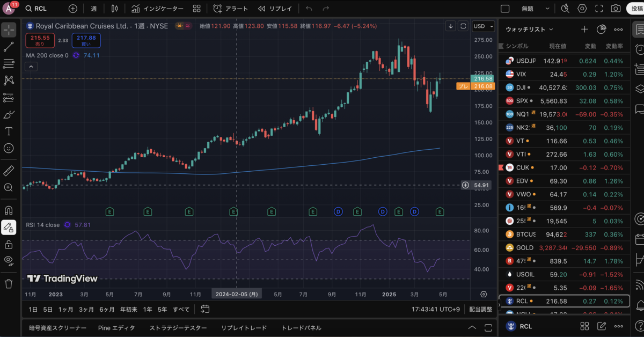
Task: Open watchlist three-dot more menu
Action: point(618,30)
